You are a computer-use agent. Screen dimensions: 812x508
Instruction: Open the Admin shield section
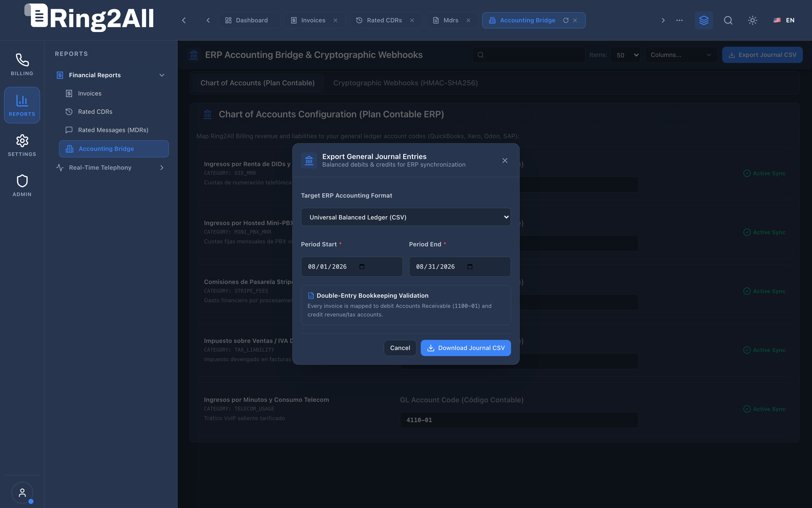22,185
